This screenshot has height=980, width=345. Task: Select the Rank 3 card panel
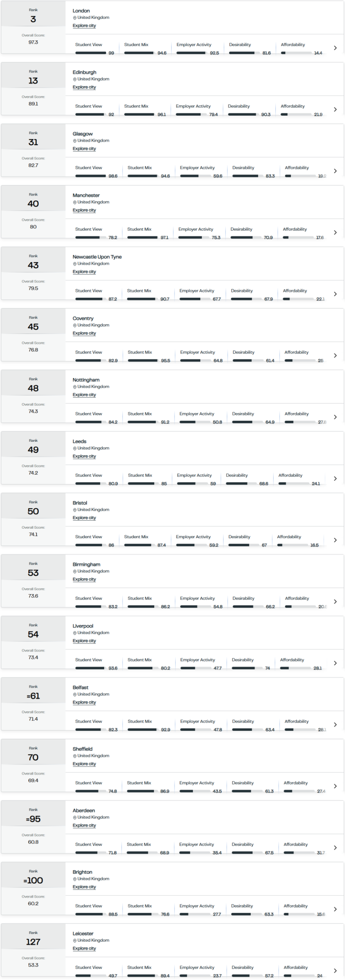[33, 27]
